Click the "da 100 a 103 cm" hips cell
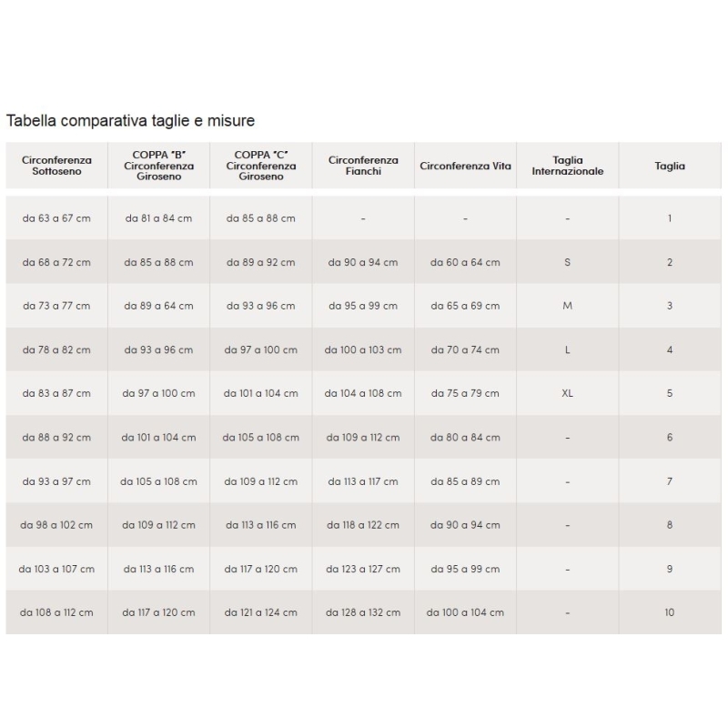 tap(363, 350)
